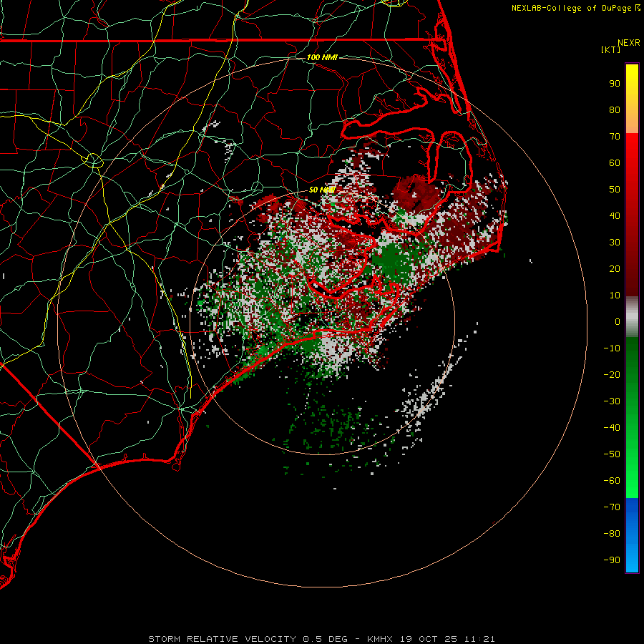Viewport: 644px width, 644px height.
Task: Click the 60 value on velocity scale
Action: pyautogui.click(x=615, y=162)
